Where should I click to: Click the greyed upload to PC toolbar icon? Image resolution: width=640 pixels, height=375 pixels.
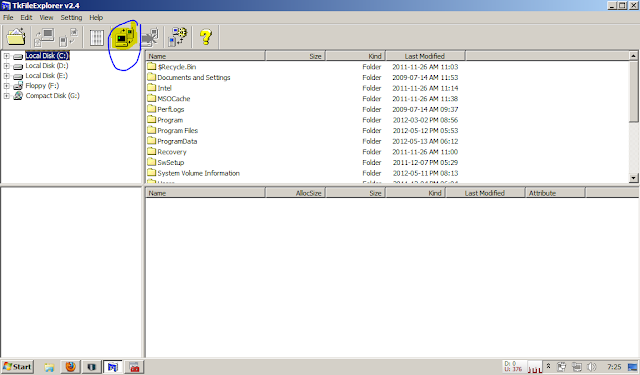44,37
